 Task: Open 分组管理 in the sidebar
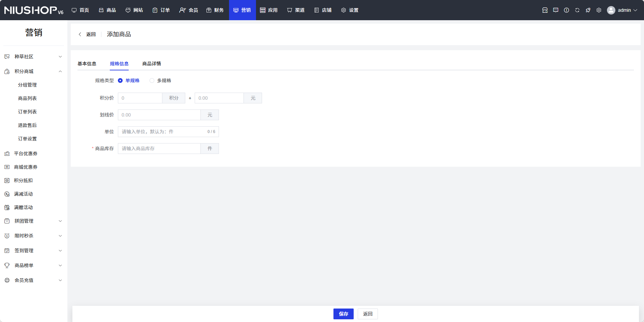(27, 85)
